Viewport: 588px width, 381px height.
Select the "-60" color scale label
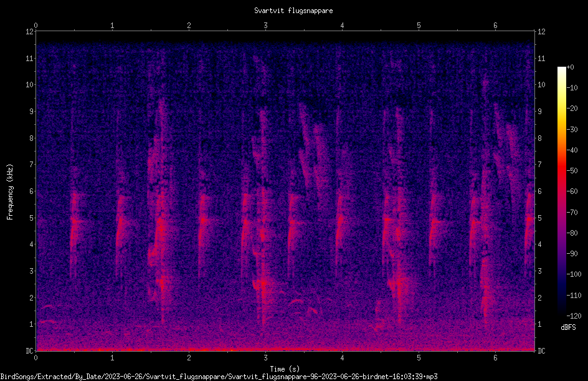point(572,191)
